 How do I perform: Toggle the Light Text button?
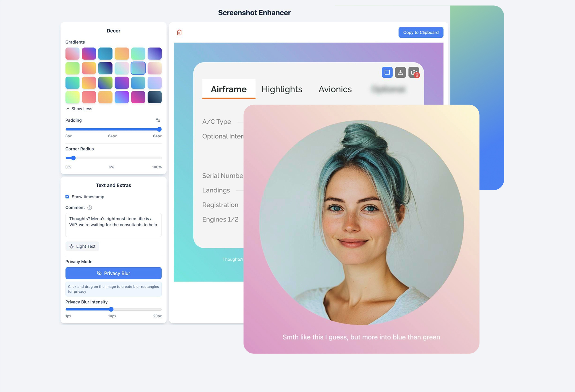click(x=82, y=246)
